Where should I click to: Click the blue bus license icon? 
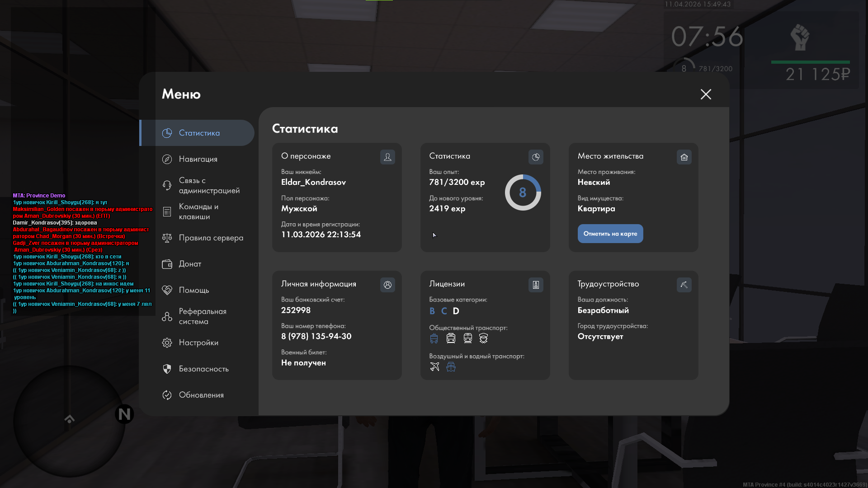point(434,338)
